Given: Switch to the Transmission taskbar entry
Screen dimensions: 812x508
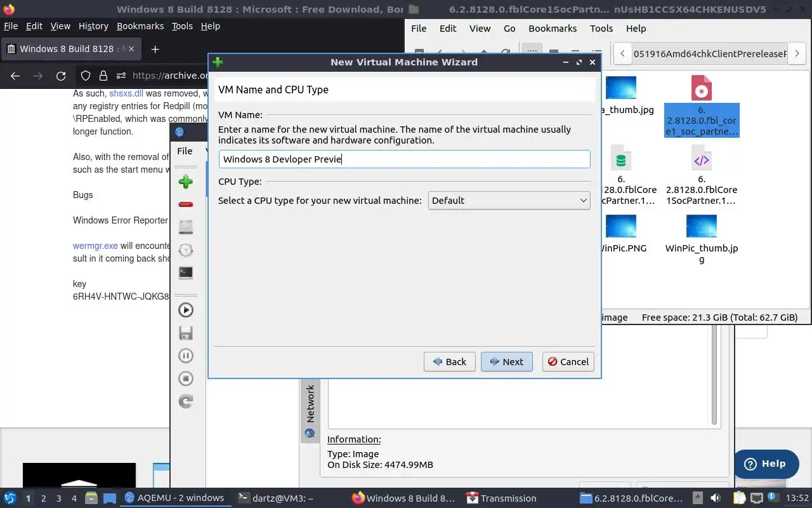Looking at the screenshot, I should click(501, 498).
